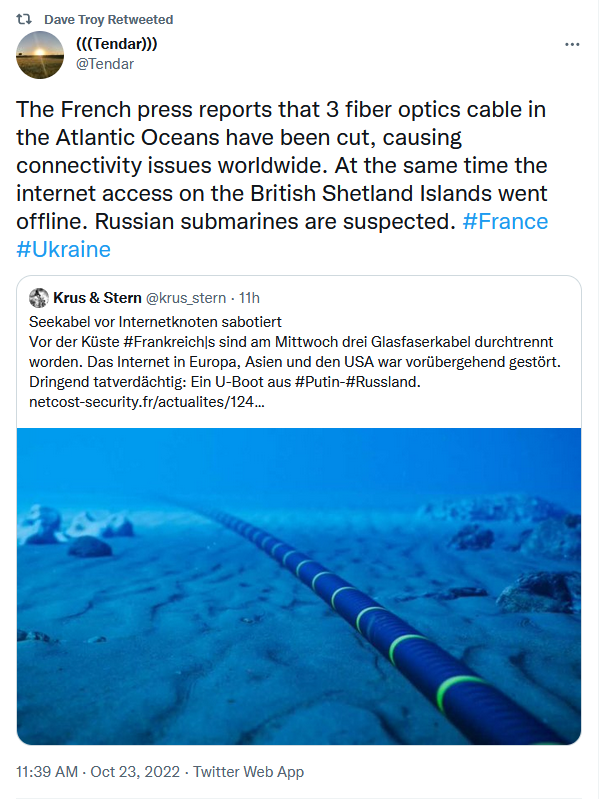Click Tendar's sunset profile avatar

click(x=40, y=55)
